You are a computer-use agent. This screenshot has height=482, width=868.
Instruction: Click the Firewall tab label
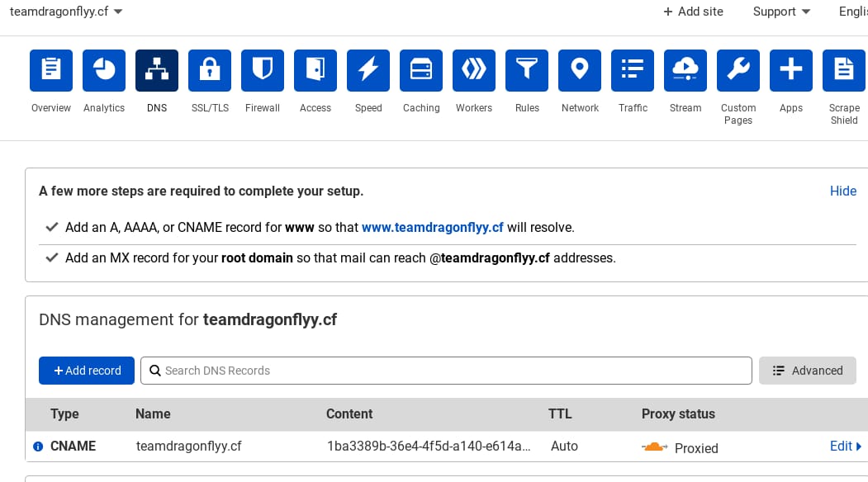click(263, 108)
